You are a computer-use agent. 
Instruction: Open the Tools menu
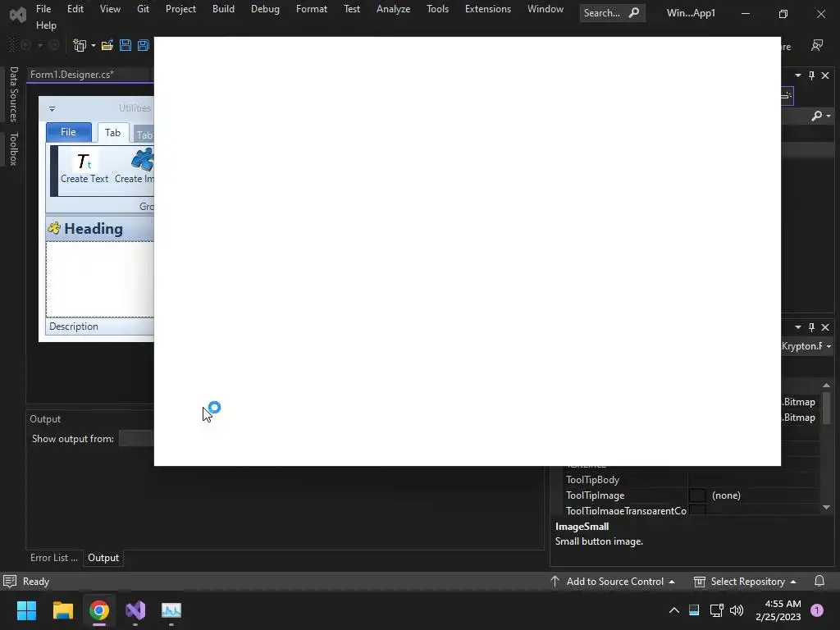(x=438, y=9)
